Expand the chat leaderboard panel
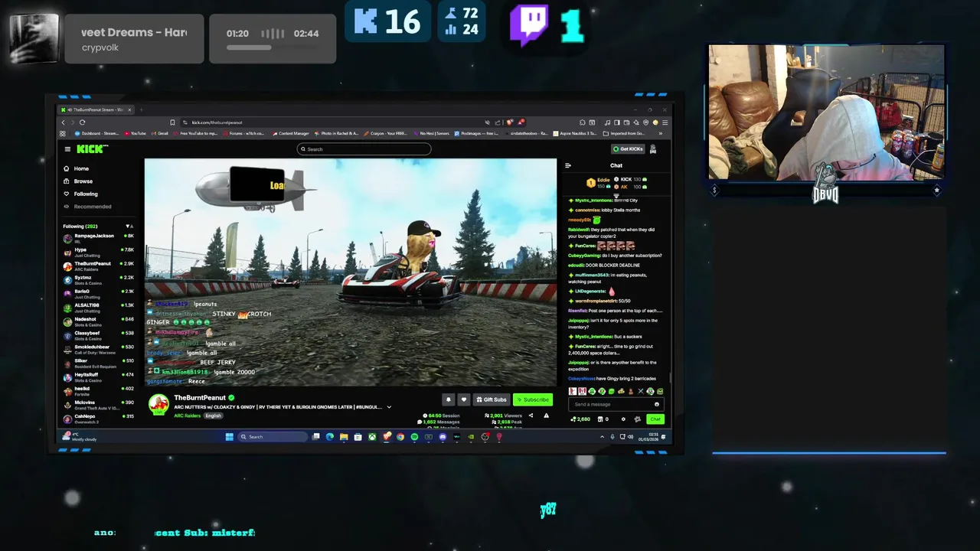Viewport: 980px width, 551px height. (x=616, y=196)
